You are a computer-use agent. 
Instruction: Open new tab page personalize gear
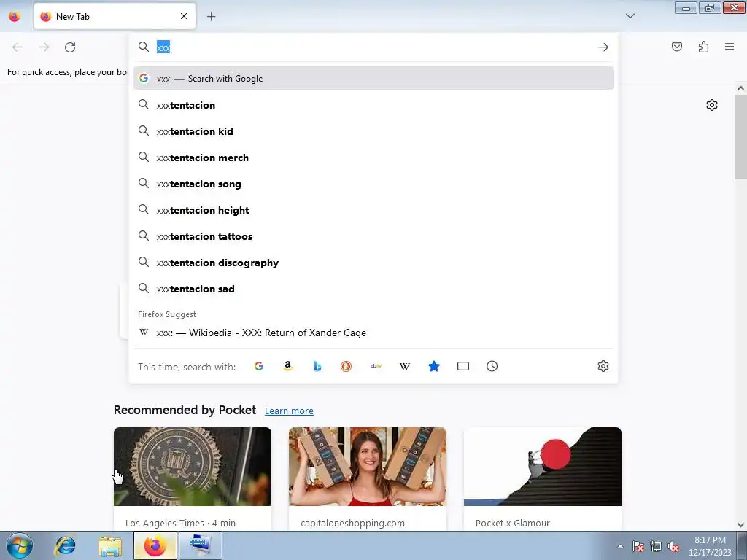[x=712, y=105]
